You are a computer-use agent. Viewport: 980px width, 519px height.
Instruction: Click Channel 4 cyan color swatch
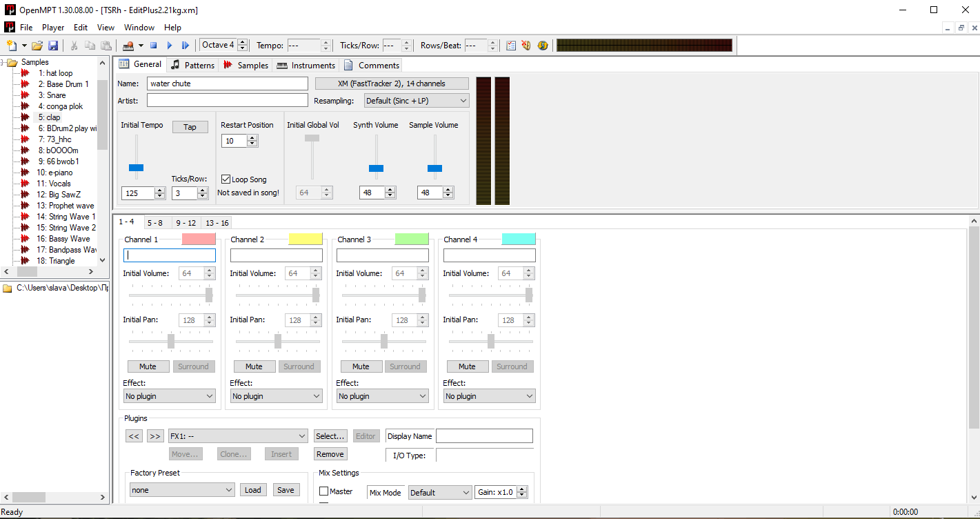point(519,239)
